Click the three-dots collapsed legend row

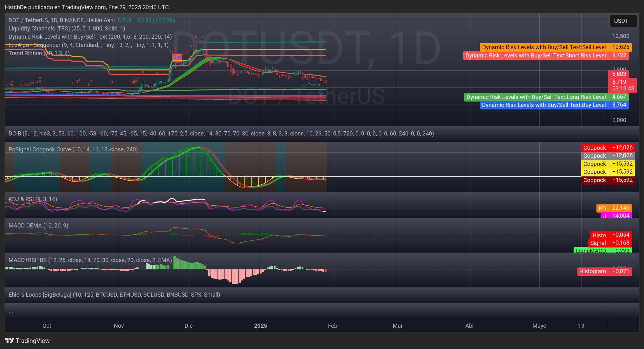(11, 311)
